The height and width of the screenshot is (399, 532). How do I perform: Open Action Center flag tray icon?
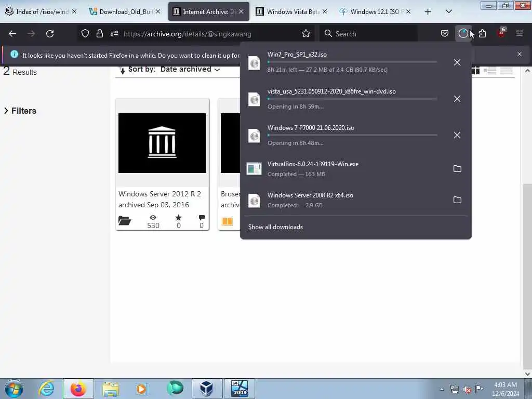[x=479, y=389]
